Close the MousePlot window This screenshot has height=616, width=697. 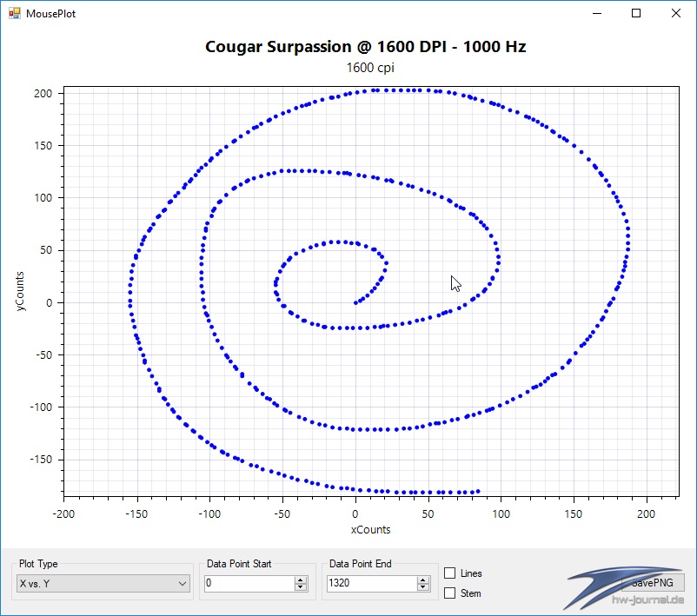[675, 13]
